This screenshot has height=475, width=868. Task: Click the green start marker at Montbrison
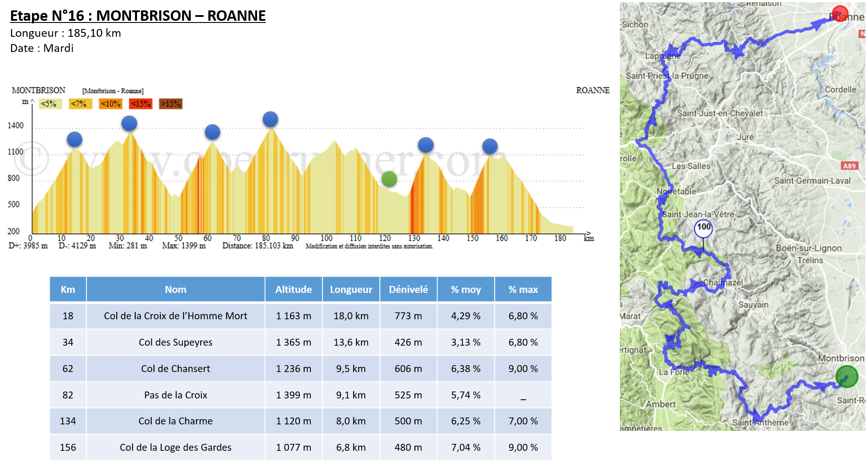click(846, 376)
